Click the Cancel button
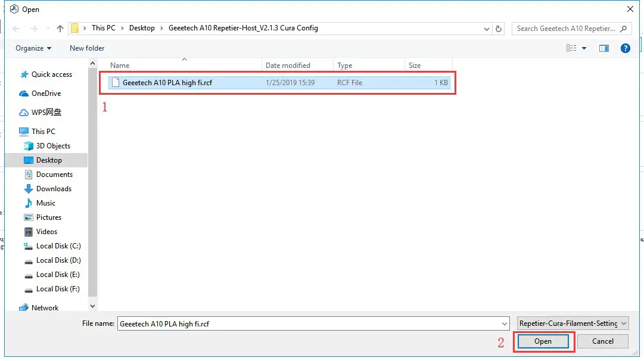644x361 pixels. point(602,341)
